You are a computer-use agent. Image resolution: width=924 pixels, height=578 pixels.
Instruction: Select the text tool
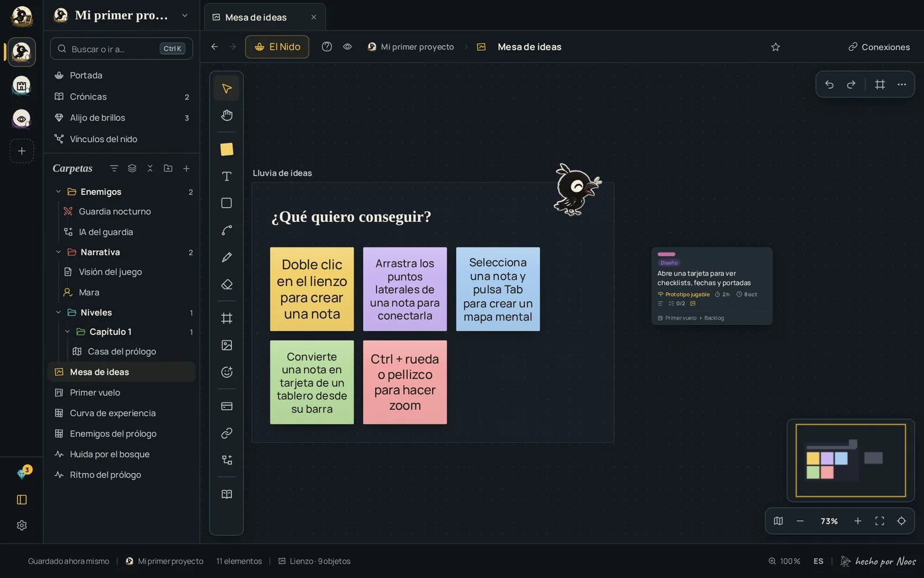[x=226, y=176]
